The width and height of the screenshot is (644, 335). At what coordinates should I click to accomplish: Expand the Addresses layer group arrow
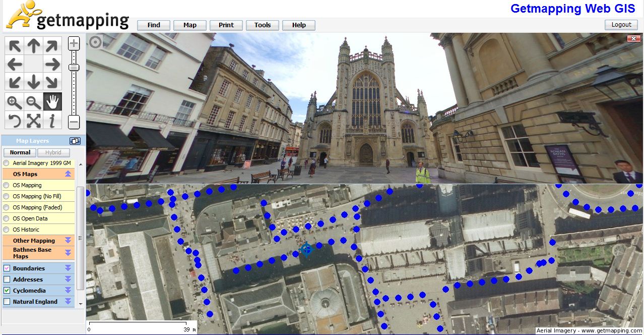click(68, 280)
